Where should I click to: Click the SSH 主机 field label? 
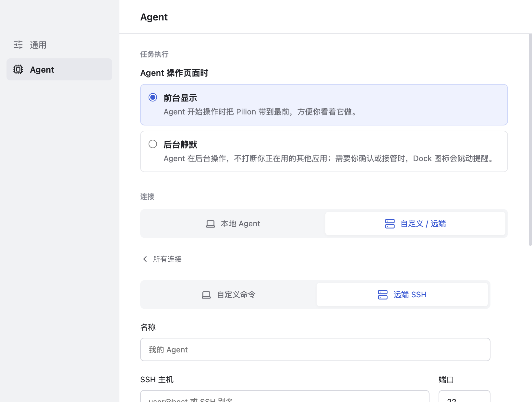157,379
